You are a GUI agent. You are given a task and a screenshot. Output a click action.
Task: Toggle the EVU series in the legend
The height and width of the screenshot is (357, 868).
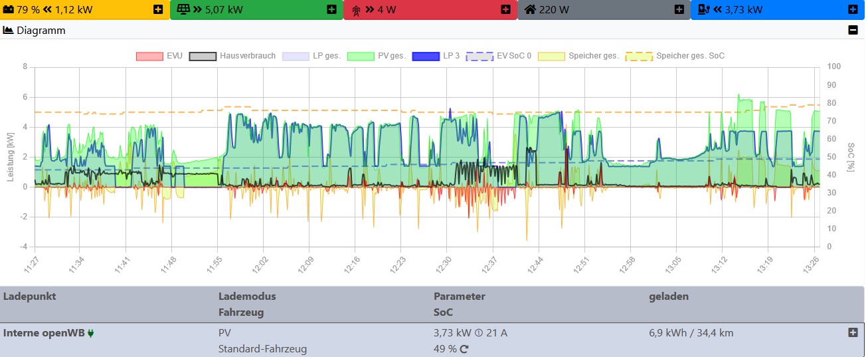point(149,56)
